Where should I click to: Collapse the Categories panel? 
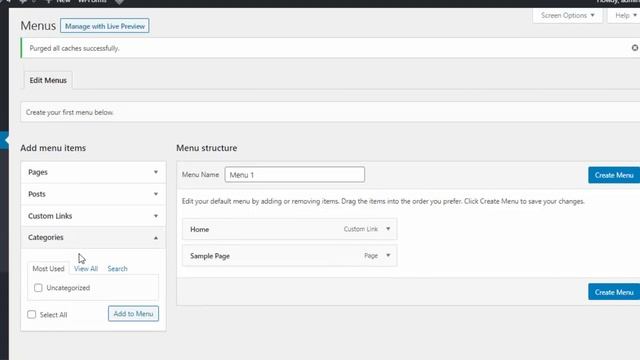click(x=93, y=238)
